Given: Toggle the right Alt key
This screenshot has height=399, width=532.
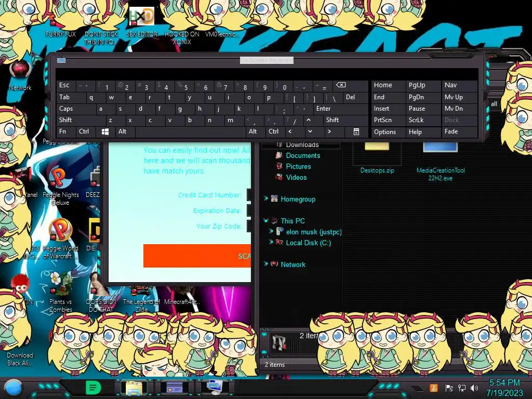Looking at the screenshot, I should tap(255, 131).
